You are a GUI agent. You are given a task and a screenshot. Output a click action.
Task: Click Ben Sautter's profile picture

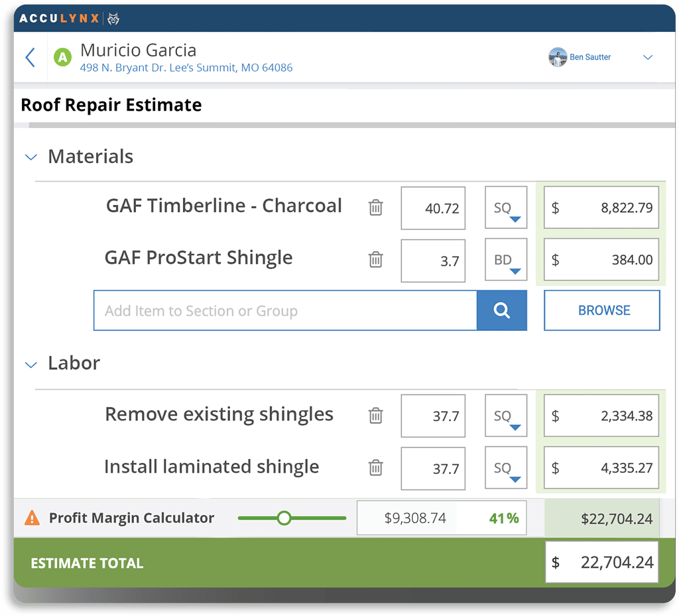[558, 57]
